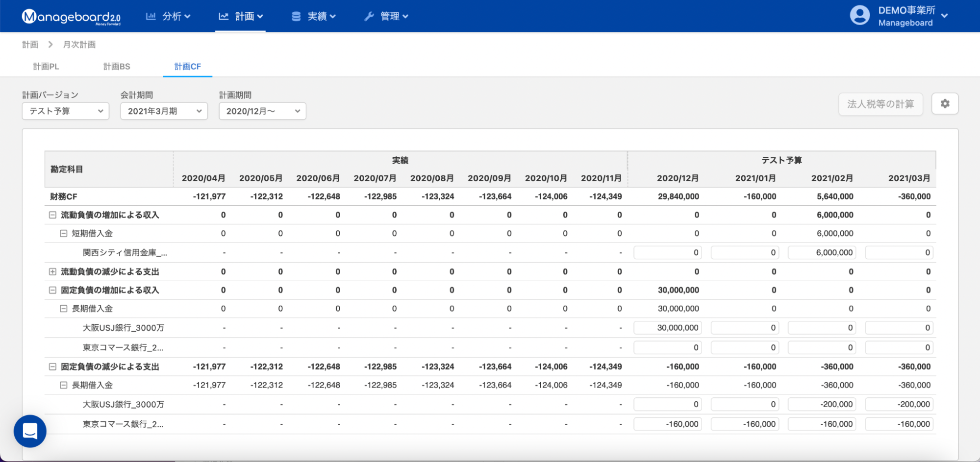Switch to the 計画BS tab
Image resolution: width=980 pixels, height=462 pixels.
click(117, 67)
